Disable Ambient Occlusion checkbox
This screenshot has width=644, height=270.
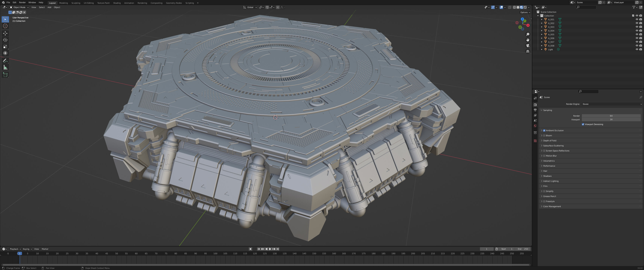[544, 130]
